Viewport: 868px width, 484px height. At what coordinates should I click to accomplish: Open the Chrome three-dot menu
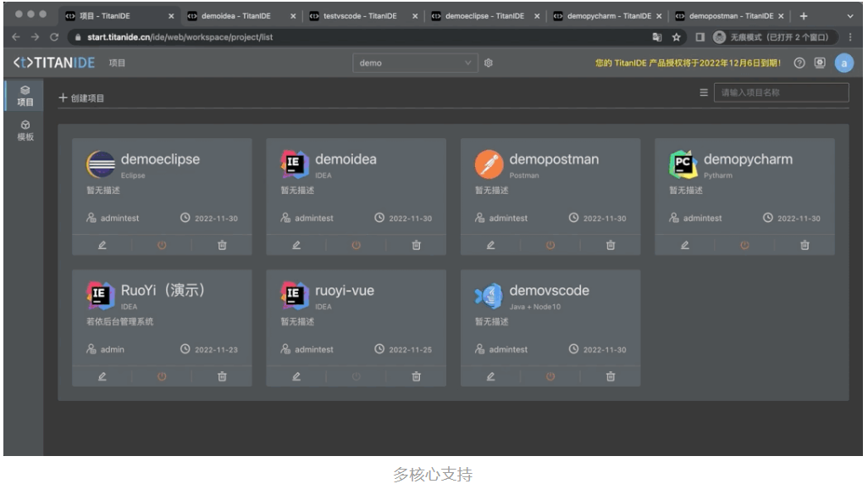850,37
